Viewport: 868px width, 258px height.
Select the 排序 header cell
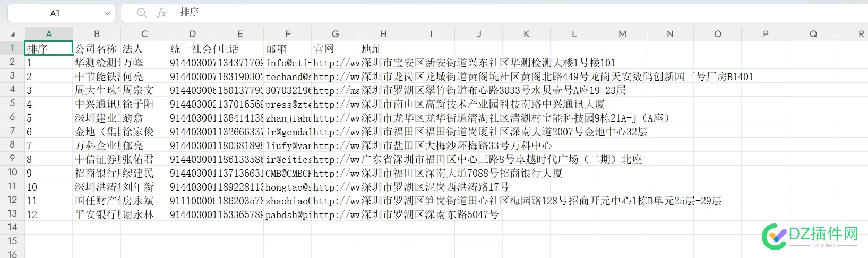pos(49,48)
